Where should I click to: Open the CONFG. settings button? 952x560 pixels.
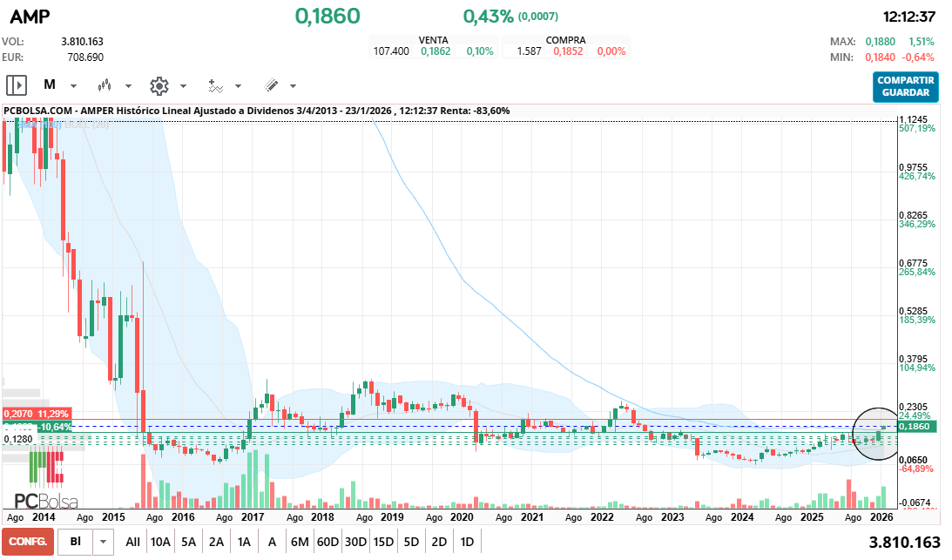pos(28,541)
